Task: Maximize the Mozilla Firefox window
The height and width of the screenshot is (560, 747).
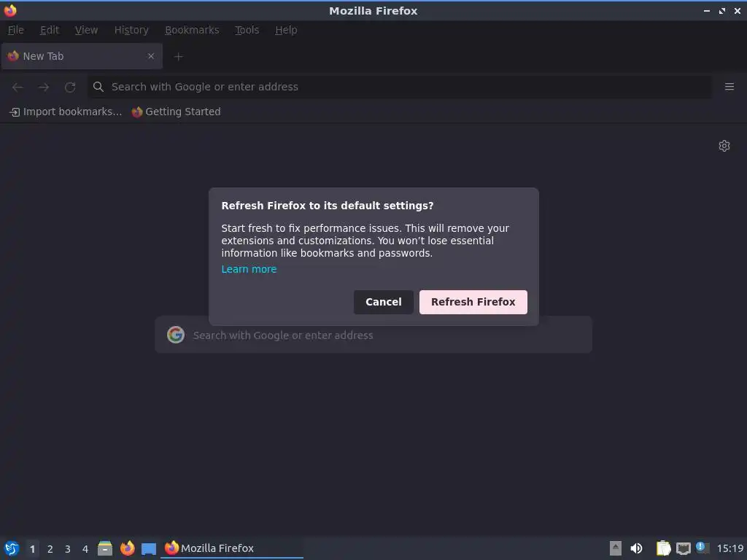Action: click(x=721, y=10)
